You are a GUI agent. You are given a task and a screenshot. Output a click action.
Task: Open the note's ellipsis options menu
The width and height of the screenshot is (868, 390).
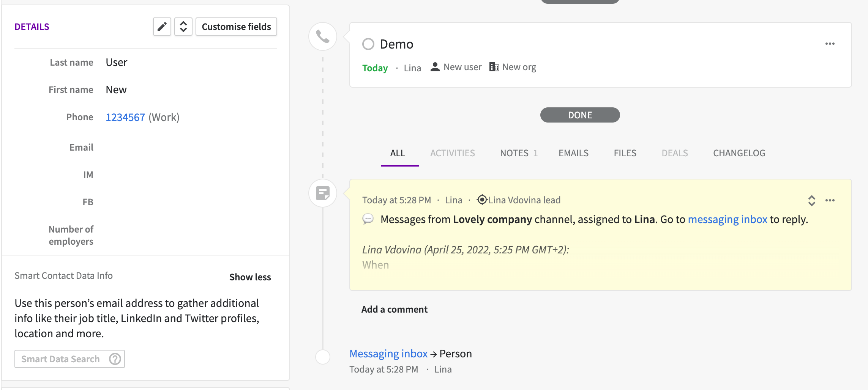point(830,201)
